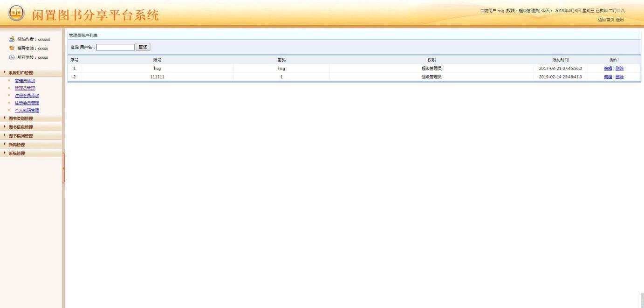
Task: Delete the 111111 administrator account
Action: click(619, 77)
